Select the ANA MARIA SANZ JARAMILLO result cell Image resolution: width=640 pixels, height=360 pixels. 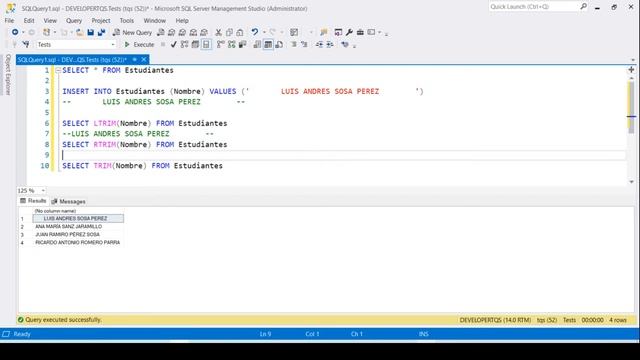(x=78, y=227)
